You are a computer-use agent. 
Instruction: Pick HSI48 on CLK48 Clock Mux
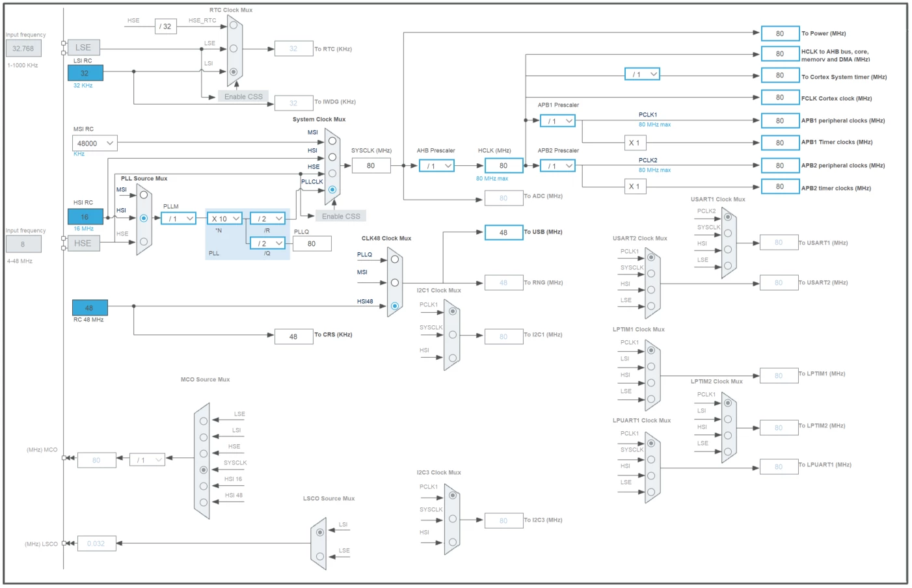pyautogui.click(x=395, y=306)
